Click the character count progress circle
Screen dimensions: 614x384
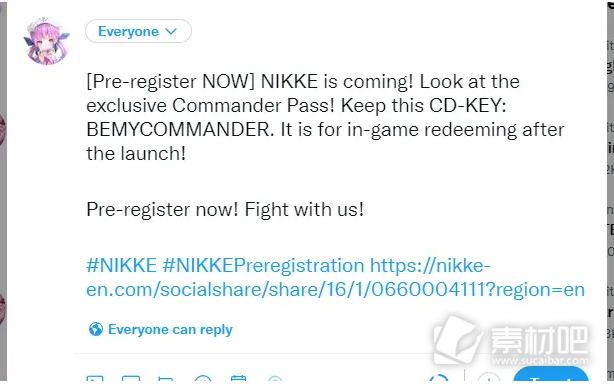coord(439,378)
